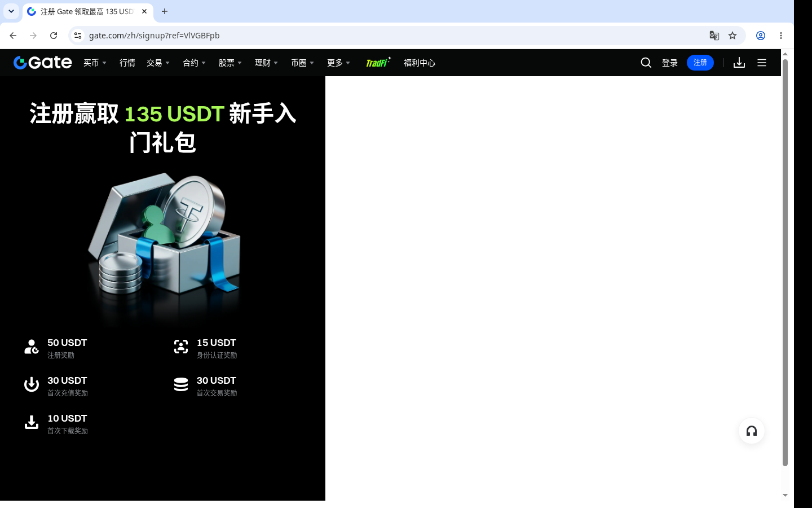Open the 行情 menu item

click(127, 63)
